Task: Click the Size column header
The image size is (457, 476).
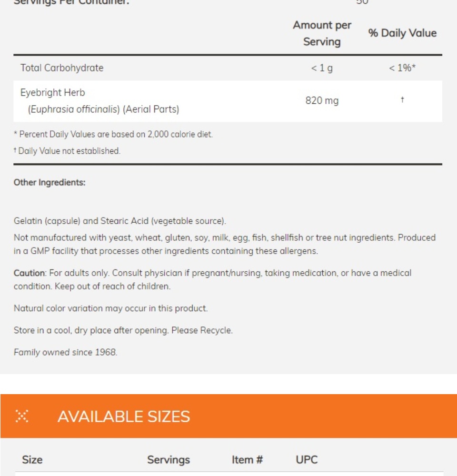Action: pos(32,460)
